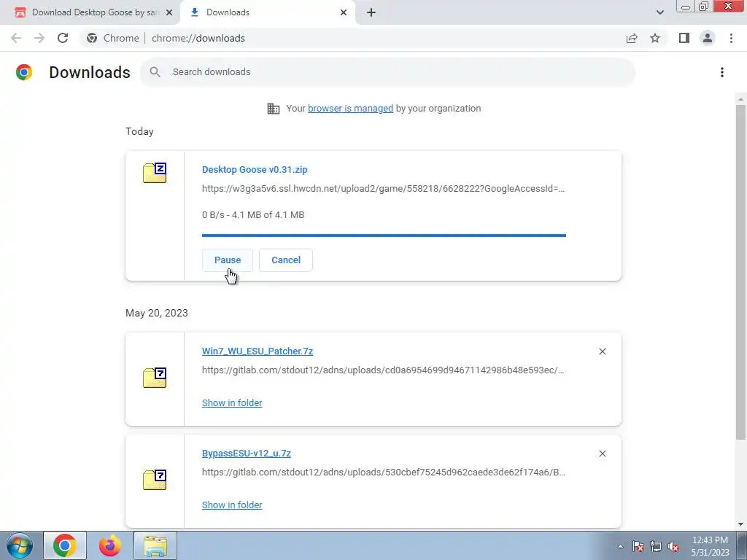Viewport: 747px width, 560px height.
Task: Open the Win7_WU_ESU_Patcher.7z link
Action: tap(258, 351)
